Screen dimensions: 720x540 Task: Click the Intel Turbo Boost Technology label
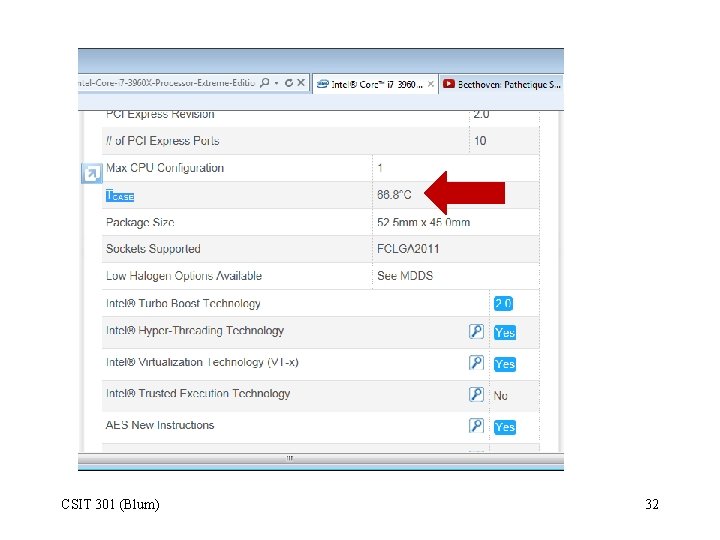183,304
